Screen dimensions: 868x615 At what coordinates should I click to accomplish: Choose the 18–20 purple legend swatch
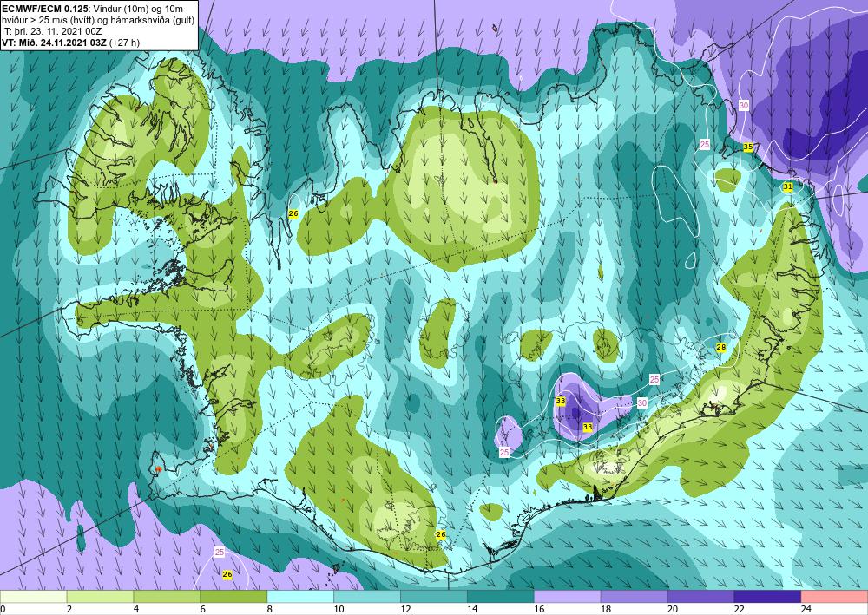tap(634, 597)
